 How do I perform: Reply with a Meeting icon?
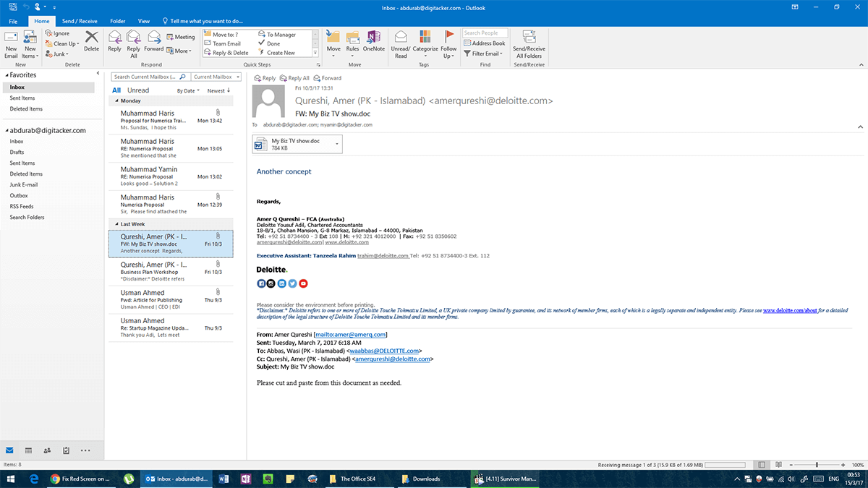[180, 37]
